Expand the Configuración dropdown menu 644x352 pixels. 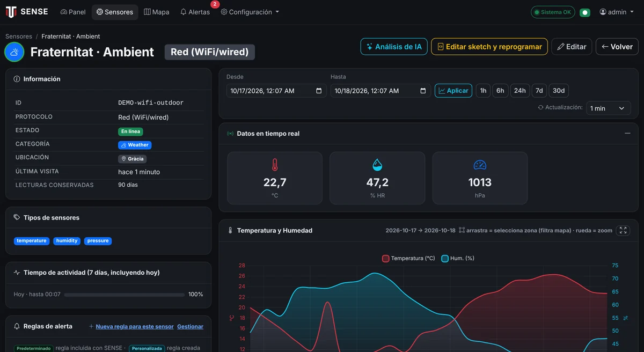(x=250, y=12)
